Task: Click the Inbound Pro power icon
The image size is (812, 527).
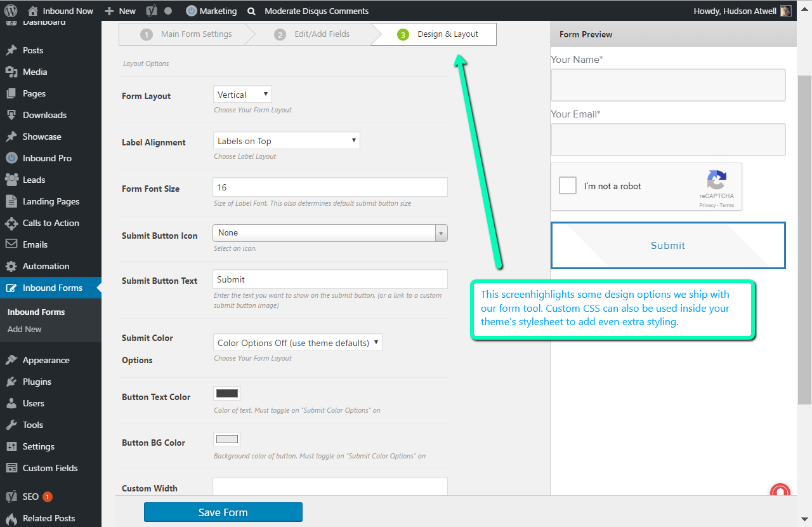Action: pyautogui.click(x=11, y=158)
